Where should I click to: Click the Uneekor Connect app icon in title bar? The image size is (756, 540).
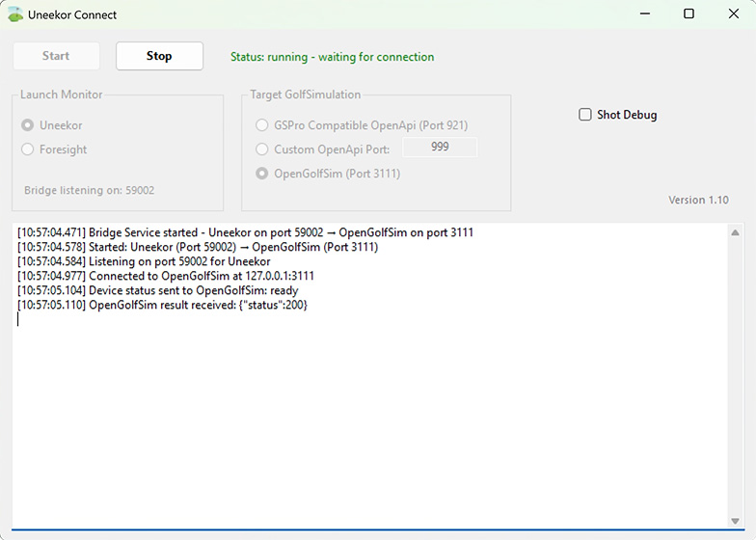coord(15,14)
